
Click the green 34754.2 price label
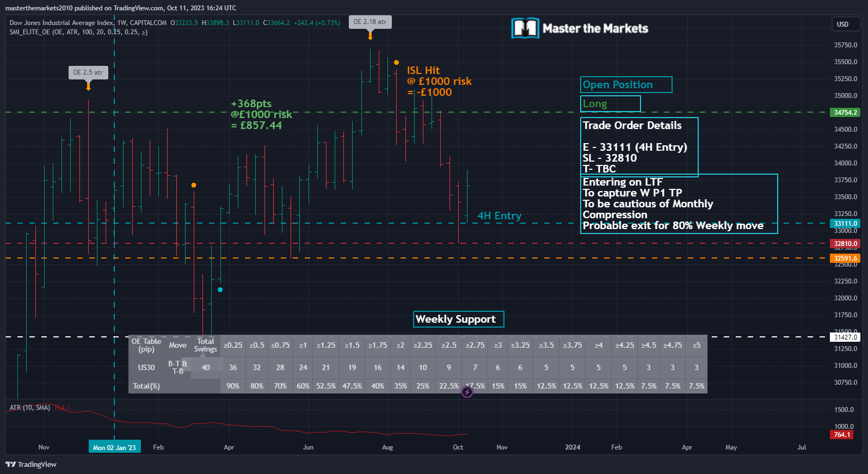845,113
